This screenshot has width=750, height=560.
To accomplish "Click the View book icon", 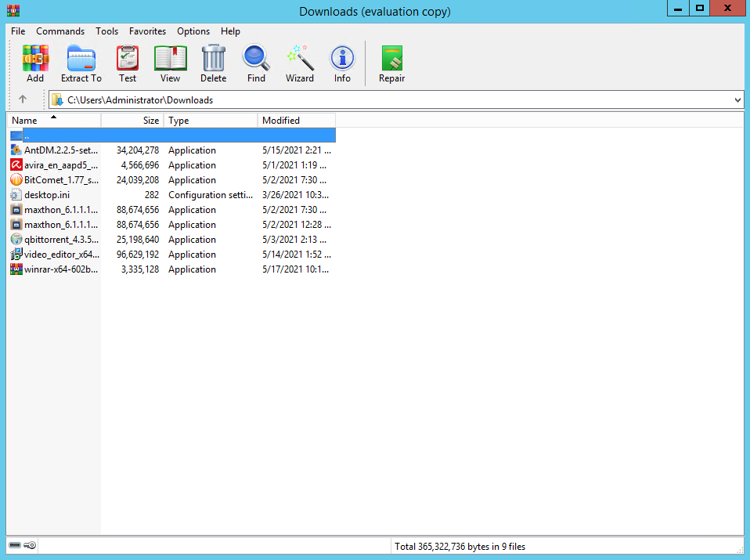I will coord(171,59).
